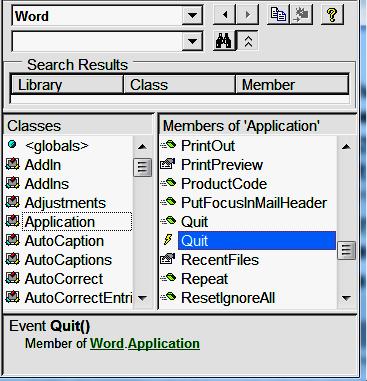The image size is (367, 381).
Task: Click Classes list scrollbar thumb
Action: point(142,167)
